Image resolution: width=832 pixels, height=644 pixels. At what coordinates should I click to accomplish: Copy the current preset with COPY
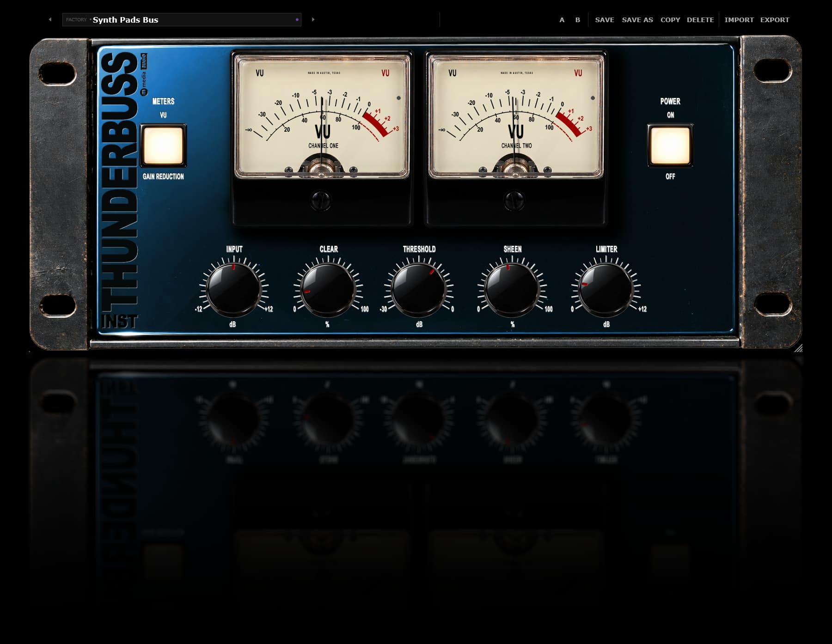click(670, 20)
